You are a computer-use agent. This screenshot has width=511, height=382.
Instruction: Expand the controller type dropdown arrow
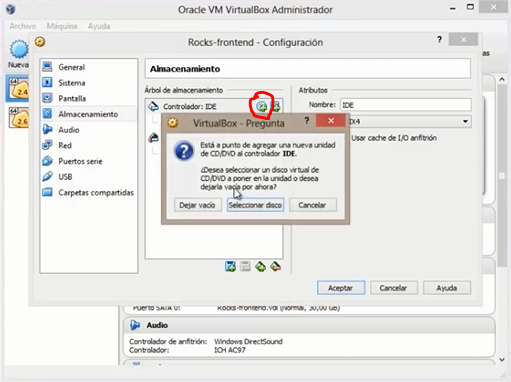click(x=465, y=122)
